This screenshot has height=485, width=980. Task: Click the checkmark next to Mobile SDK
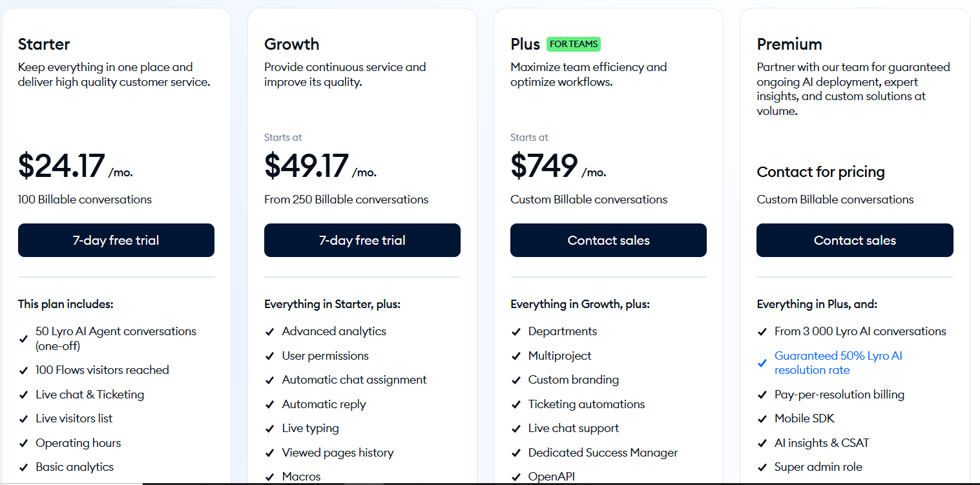[x=762, y=418]
